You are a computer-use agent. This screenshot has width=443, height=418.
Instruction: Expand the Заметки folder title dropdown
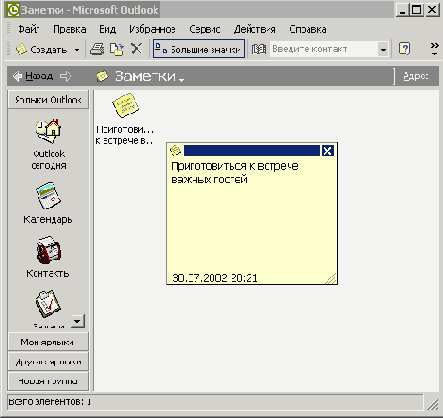coord(181,79)
